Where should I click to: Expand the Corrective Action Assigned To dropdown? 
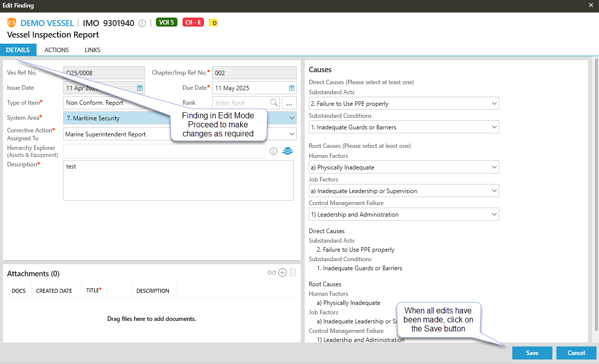point(292,134)
